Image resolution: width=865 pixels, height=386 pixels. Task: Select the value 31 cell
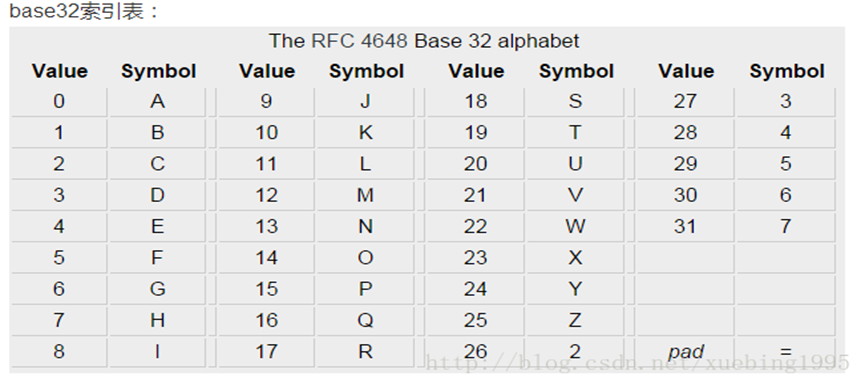tap(685, 227)
